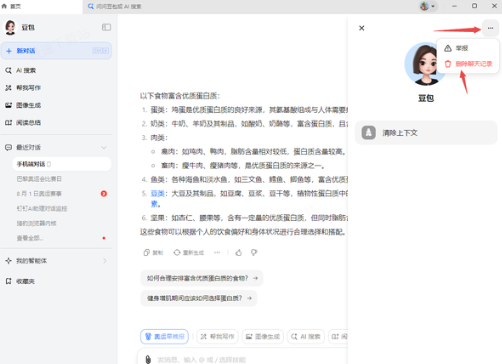The height and width of the screenshot is (364, 502).
Task: Click 查看全部... in recent conversations
Action: coord(30,238)
